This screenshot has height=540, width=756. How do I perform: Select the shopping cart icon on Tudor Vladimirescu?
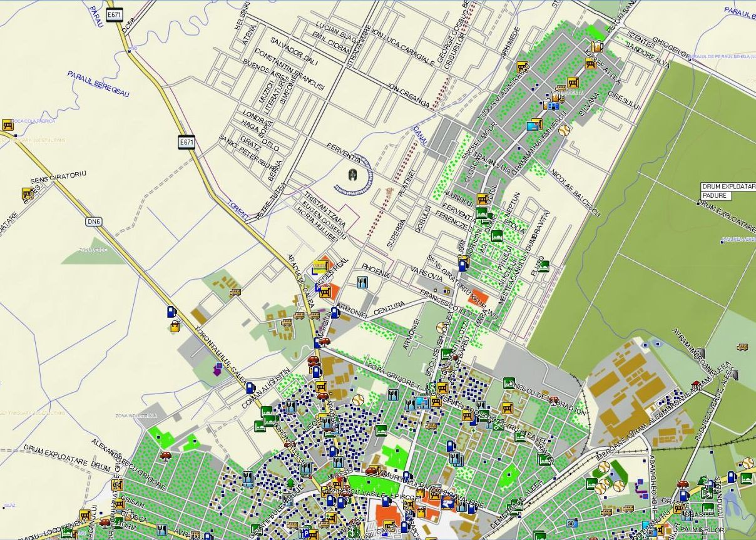tap(522, 66)
